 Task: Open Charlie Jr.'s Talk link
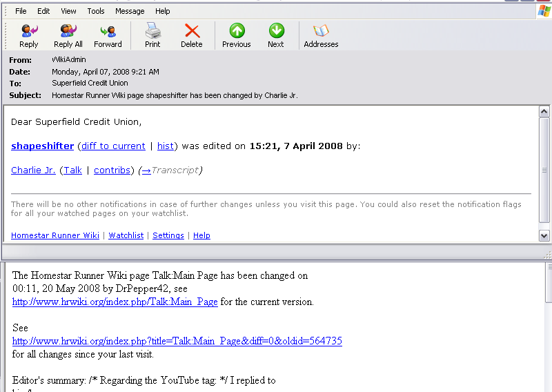[73, 170]
